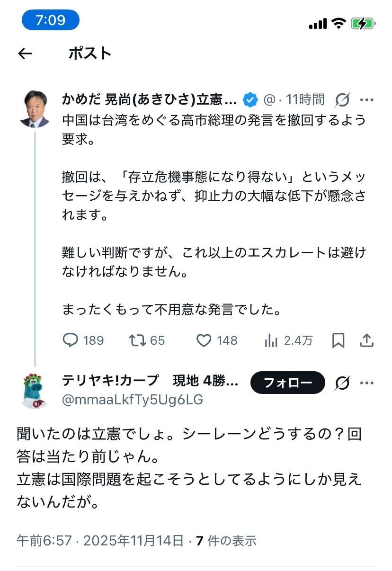Open more options for テリヤキ!カープ reply
The height and width of the screenshot is (571, 392).
pos(367,383)
